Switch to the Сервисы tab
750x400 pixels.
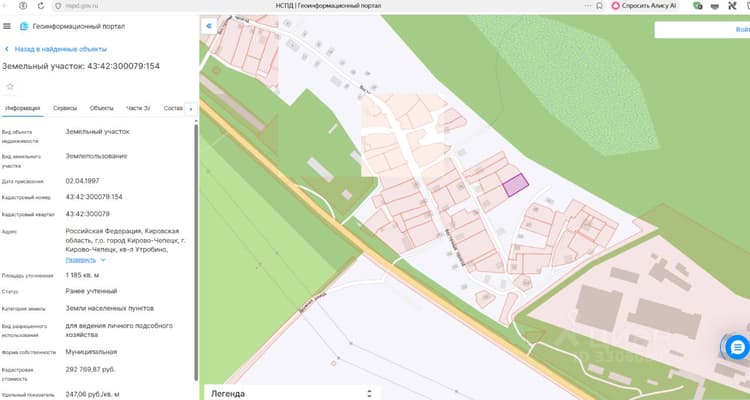(x=65, y=108)
